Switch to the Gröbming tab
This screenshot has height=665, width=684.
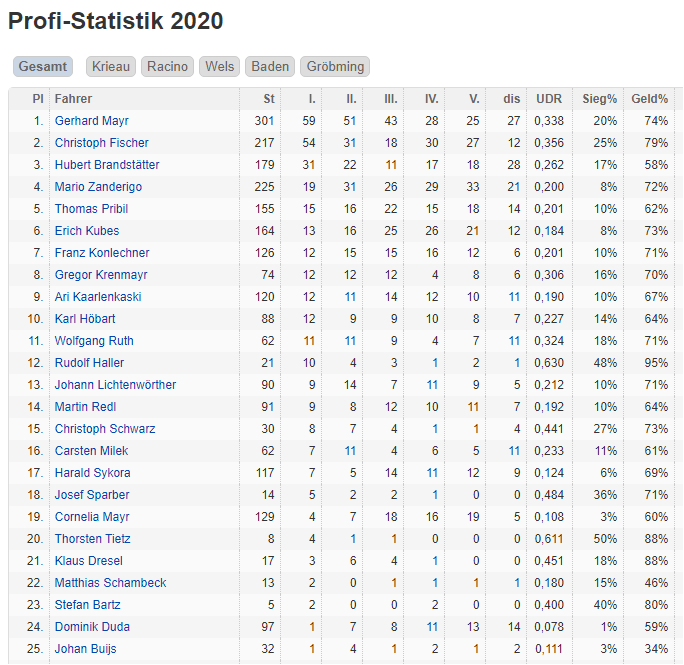click(335, 66)
